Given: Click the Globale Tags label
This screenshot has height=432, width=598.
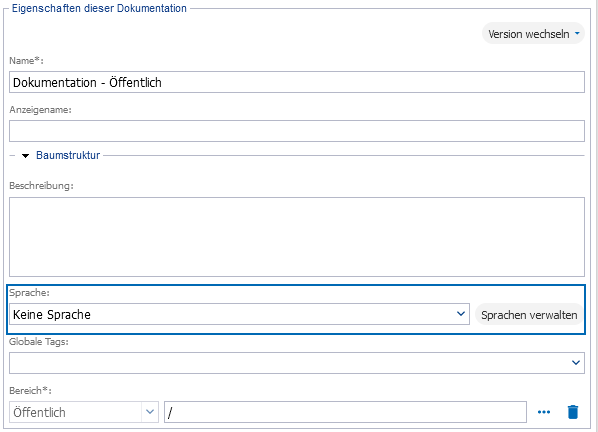Looking at the screenshot, I should click(39, 342).
